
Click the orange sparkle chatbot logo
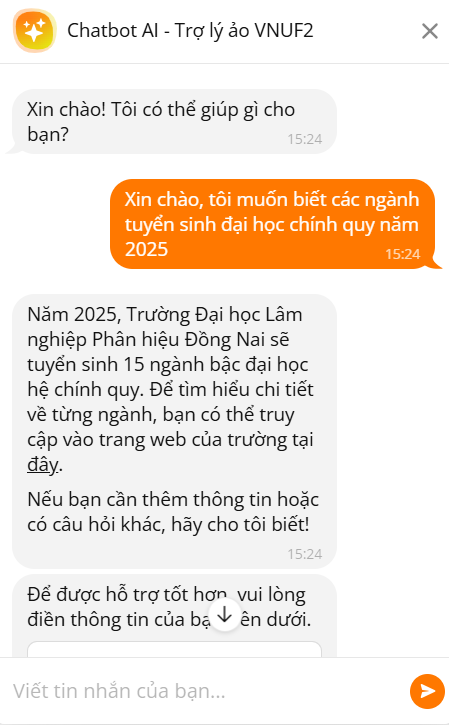coord(34,31)
